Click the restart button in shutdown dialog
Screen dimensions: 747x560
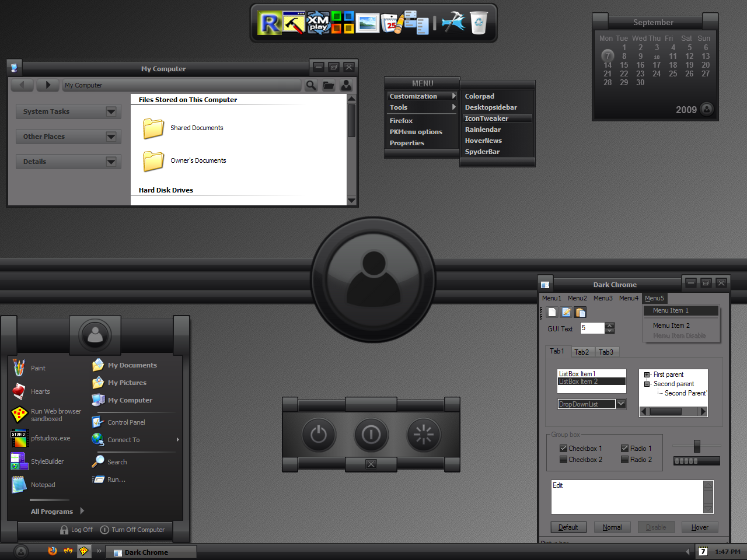(371, 435)
